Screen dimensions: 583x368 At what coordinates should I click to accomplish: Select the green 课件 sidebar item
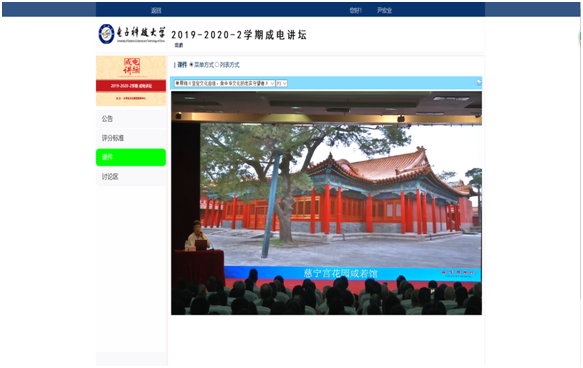pos(131,157)
